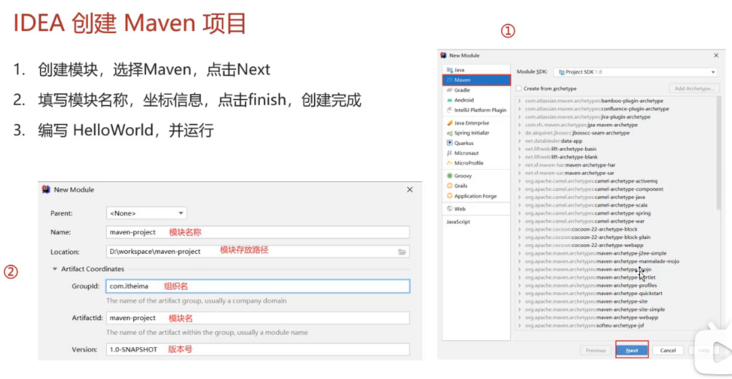
Task: Expand the jpa-maven-archetype row chevron
Action: tap(520, 125)
